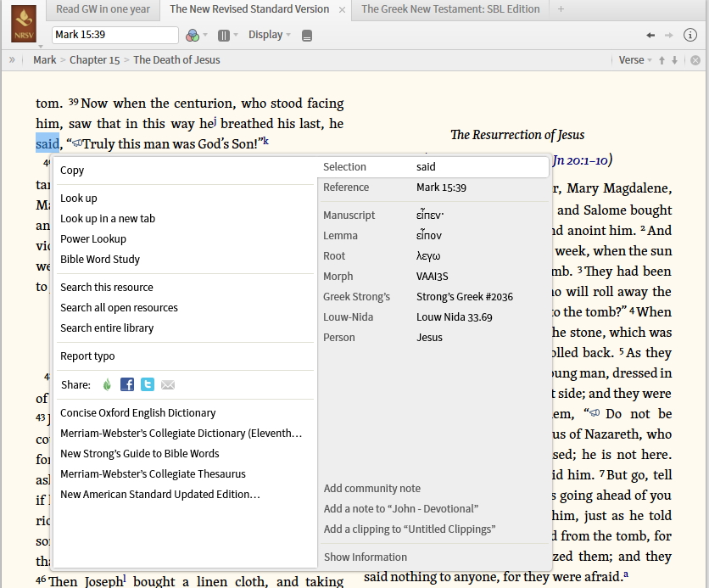
Task: Close the locator bar with the x icon
Action: tap(695, 60)
